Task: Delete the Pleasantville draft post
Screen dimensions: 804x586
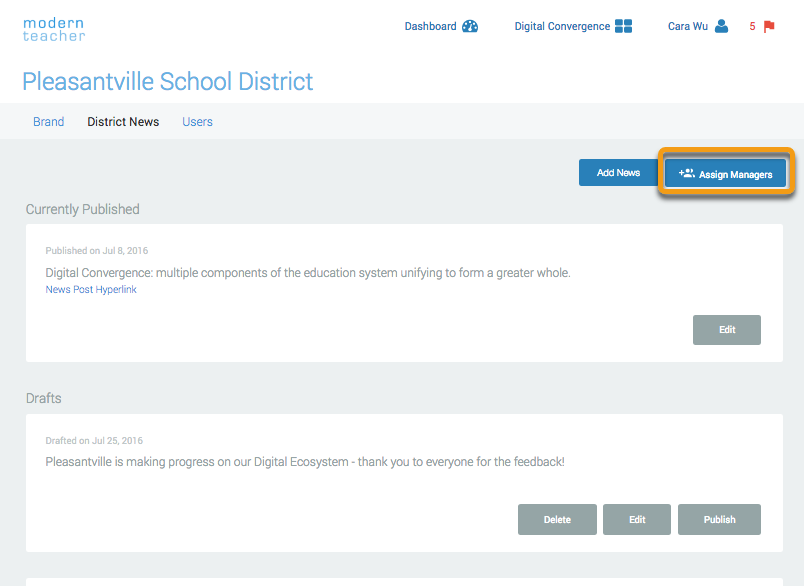Action: [x=557, y=519]
